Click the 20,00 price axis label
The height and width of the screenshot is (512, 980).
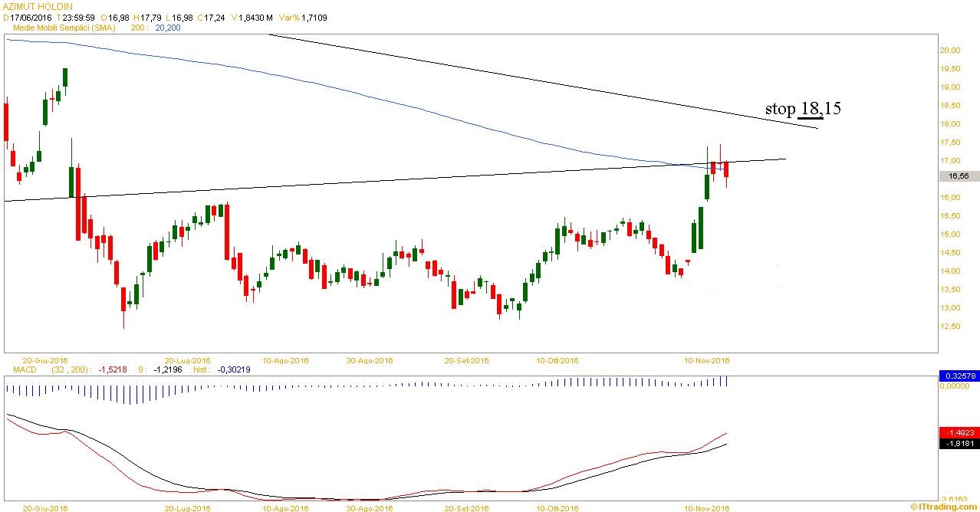click(949, 51)
